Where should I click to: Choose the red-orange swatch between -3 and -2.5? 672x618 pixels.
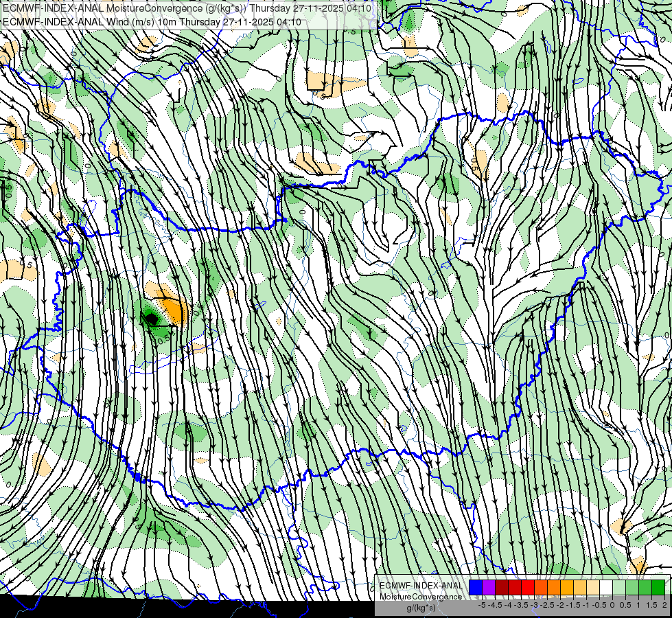coord(541,588)
